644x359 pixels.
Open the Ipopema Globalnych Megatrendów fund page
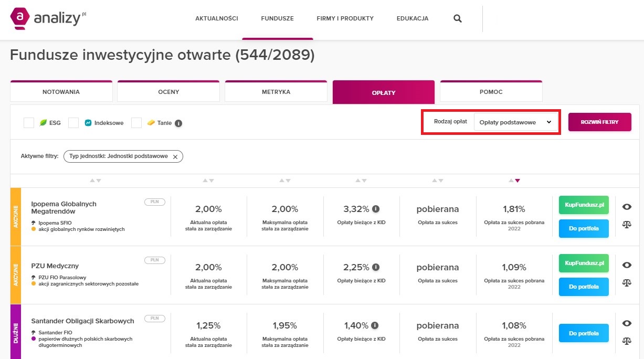[x=64, y=207]
